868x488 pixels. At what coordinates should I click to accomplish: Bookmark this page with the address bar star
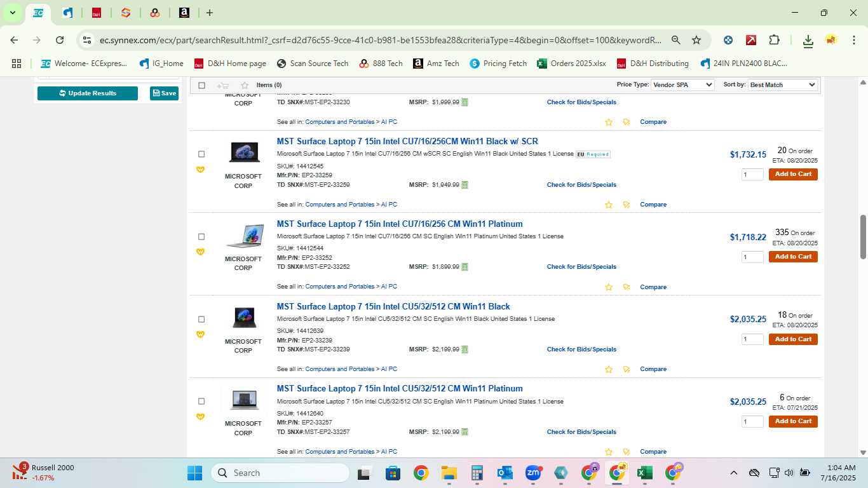click(696, 40)
